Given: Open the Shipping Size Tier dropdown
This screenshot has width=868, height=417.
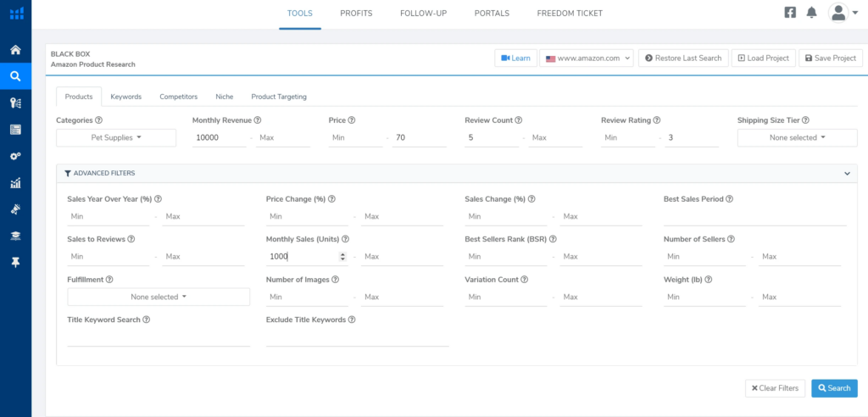Looking at the screenshot, I should coord(797,138).
